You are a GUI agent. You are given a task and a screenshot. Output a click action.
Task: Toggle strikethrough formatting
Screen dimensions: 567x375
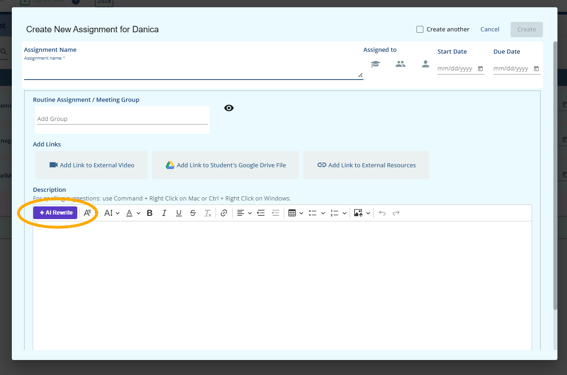pos(193,213)
